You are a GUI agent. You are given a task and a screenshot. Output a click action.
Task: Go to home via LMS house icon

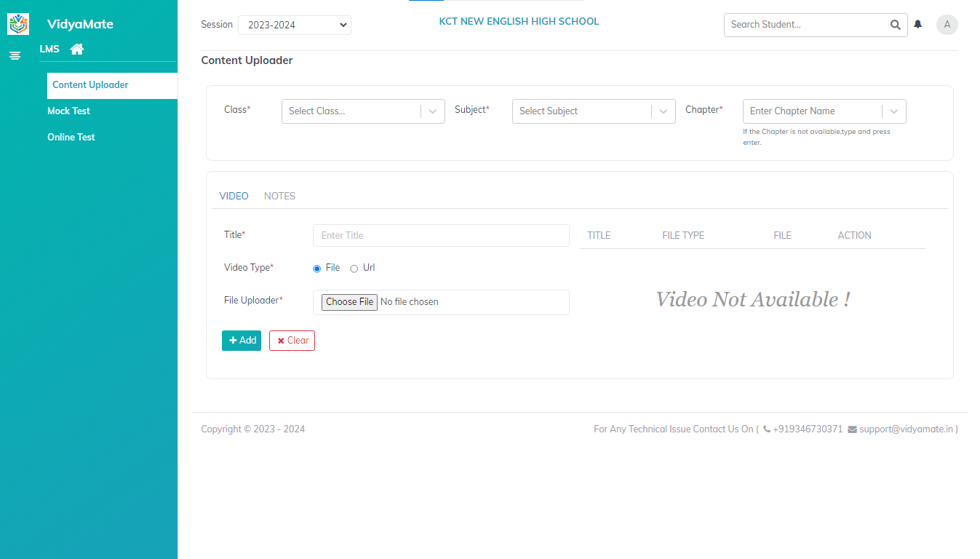pos(77,49)
